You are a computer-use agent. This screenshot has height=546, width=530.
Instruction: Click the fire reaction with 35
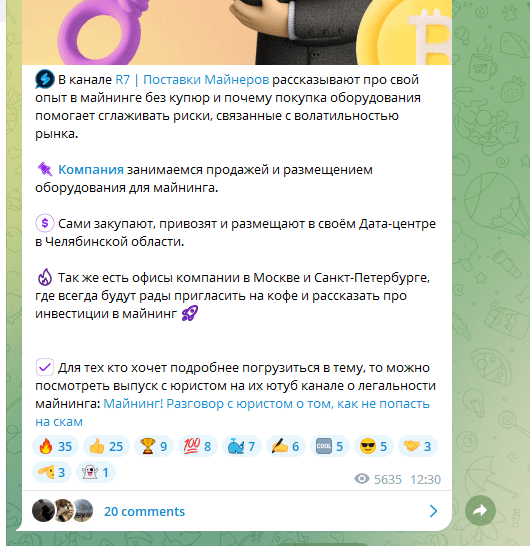[55, 446]
